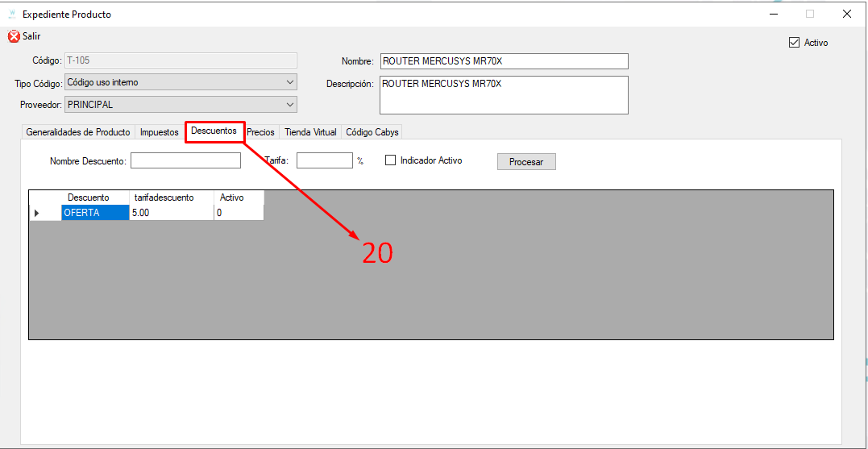Click the app icon in the title bar
868x449 pixels.
click(x=11, y=15)
